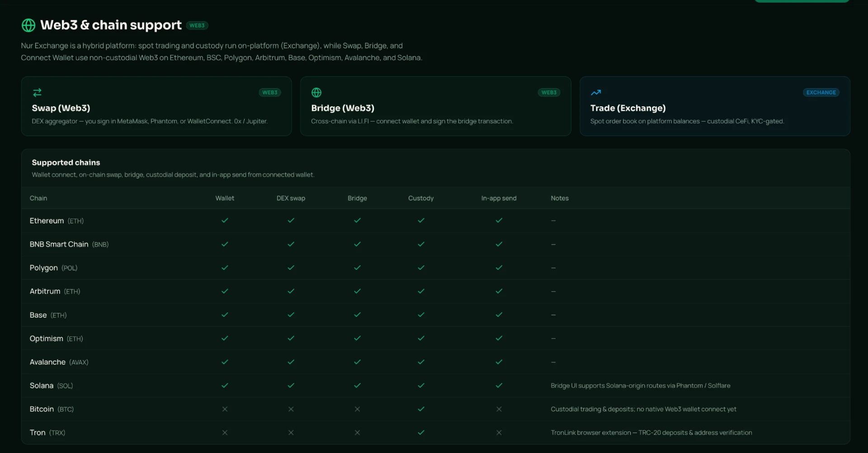Image resolution: width=868 pixels, height=453 pixels.
Task: Click the DEX swap checkmark for Arbitrum
Action: coord(291,291)
